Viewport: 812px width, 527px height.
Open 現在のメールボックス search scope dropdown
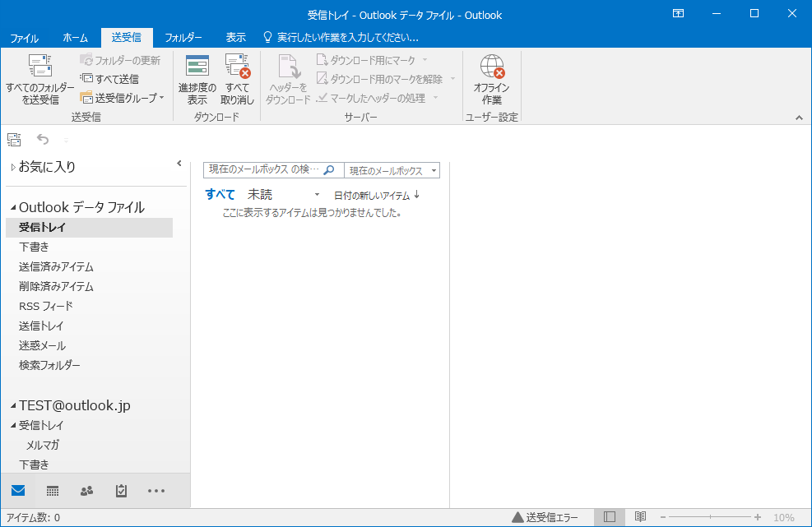click(392, 170)
